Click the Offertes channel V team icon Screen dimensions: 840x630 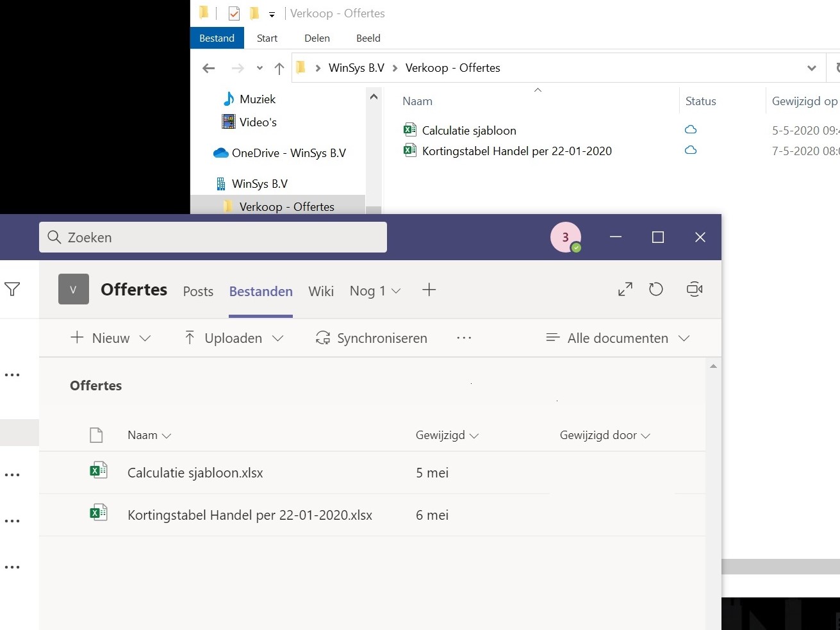click(74, 289)
